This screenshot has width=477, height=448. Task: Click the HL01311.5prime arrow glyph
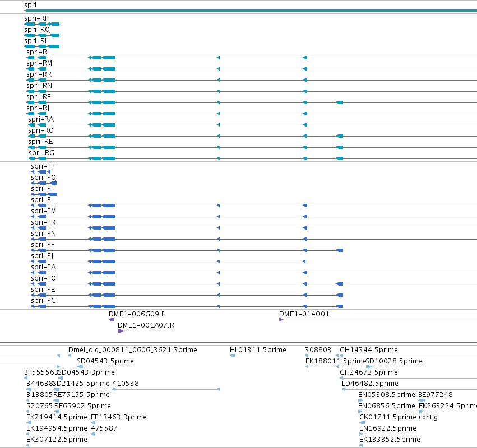point(233,356)
